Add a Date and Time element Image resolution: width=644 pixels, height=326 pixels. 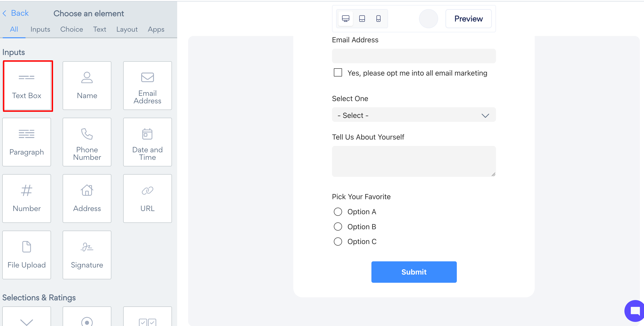148,142
